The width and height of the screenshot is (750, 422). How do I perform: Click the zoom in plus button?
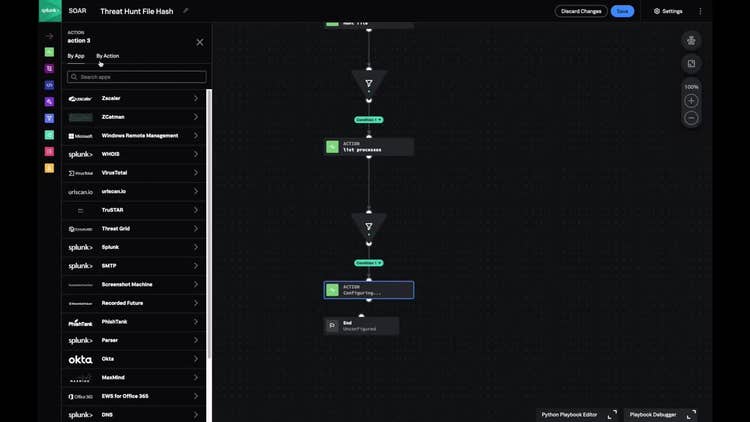pos(691,101)
